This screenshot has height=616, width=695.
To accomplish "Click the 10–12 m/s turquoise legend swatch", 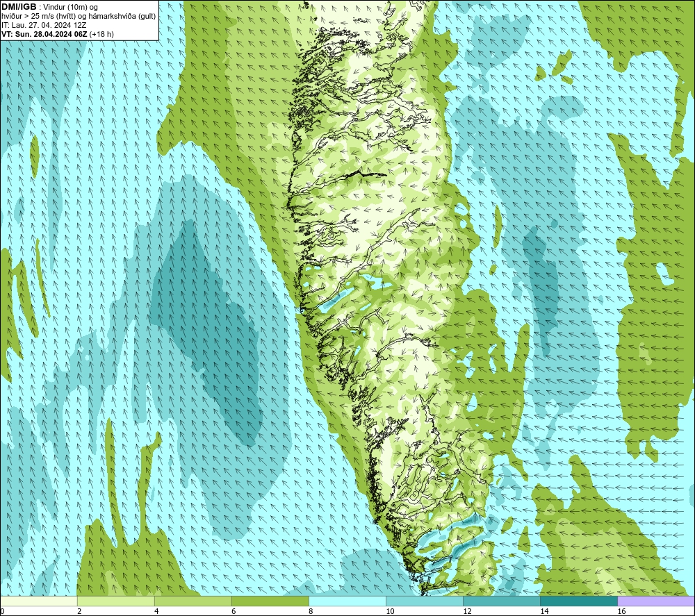I will point(425,601).
